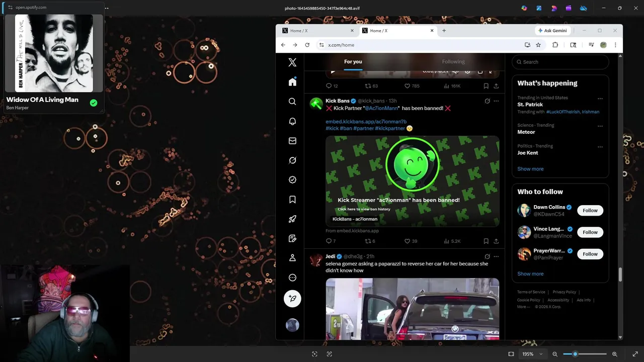Open Messages envelope icon in X sidebar

click(292, 141)
